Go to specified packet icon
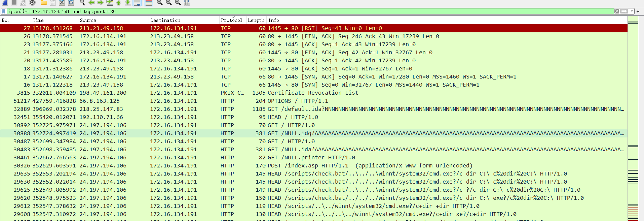644x221 pixels. pyautogui.click(x=110, y=3)
